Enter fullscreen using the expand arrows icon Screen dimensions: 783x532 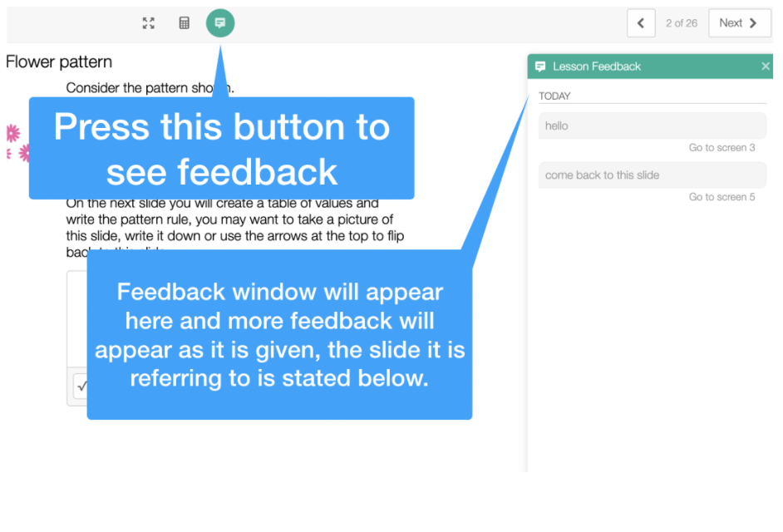point(148,22)
